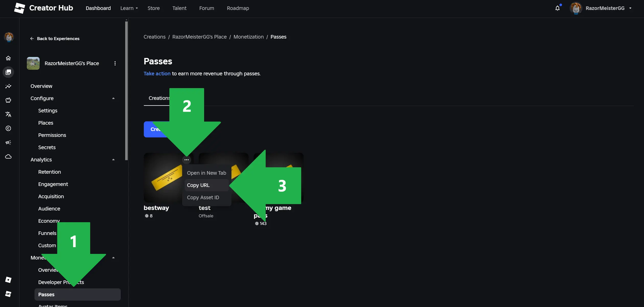Open the piggy bank monetization icon
Screen dimensions: 644x307
point(8,100)
